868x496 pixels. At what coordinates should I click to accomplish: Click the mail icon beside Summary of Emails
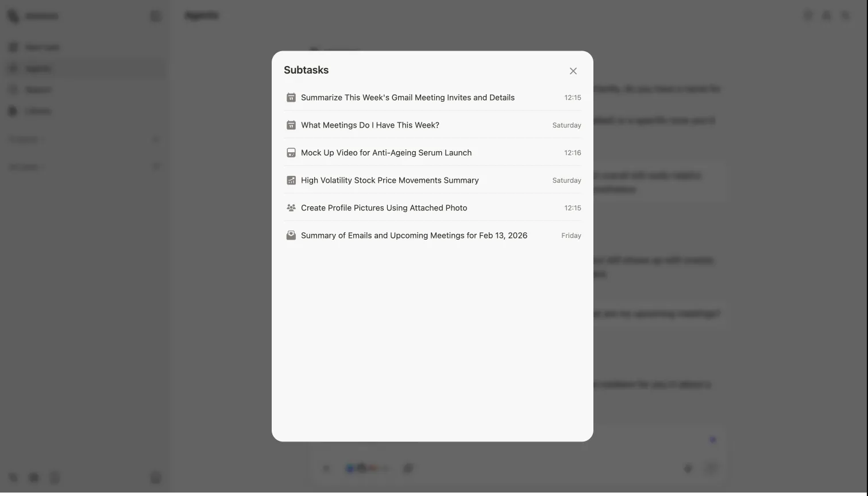pyautogui.click(x=291, y=236)
